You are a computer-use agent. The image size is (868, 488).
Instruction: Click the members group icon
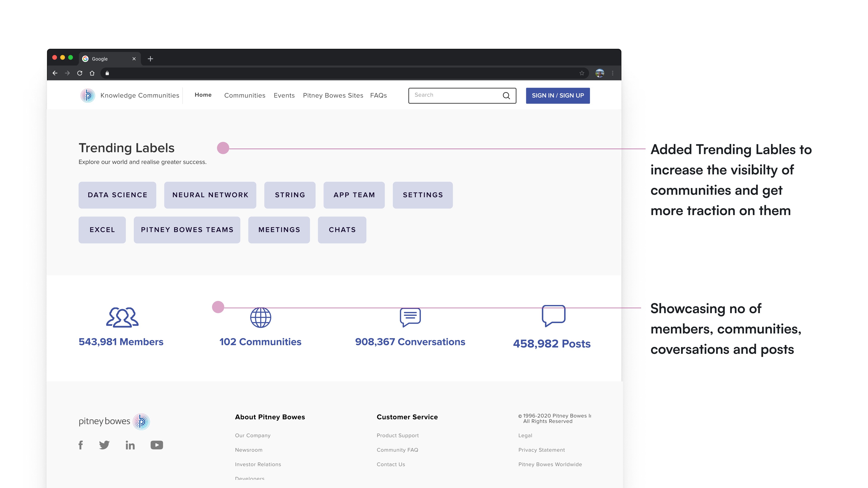click(122, 317)
